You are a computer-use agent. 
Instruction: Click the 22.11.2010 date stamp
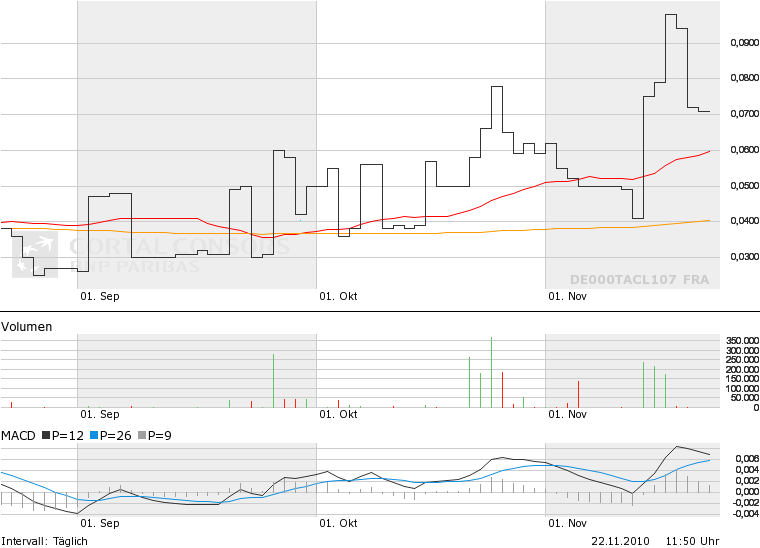coord(619,541)
